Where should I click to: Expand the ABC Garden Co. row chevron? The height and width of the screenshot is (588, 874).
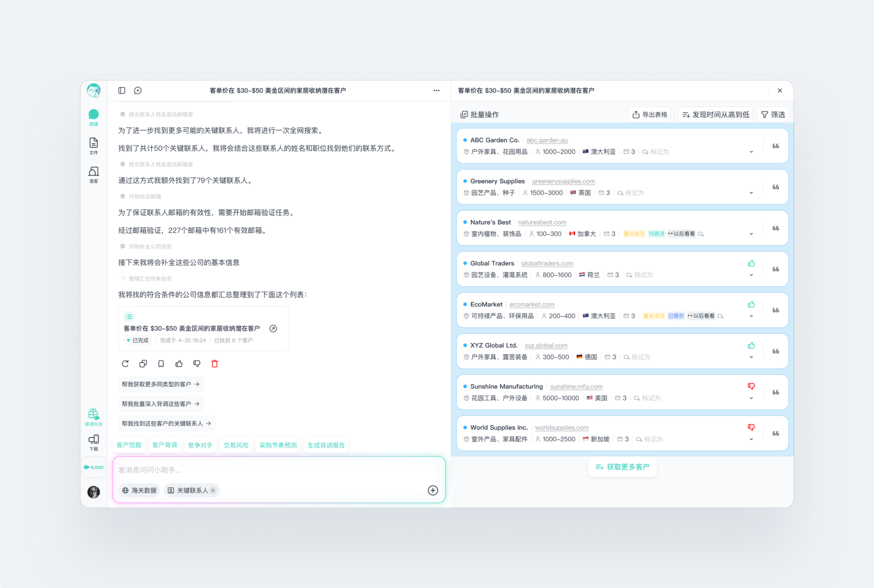pyautogui.click(x=751, y=152)
